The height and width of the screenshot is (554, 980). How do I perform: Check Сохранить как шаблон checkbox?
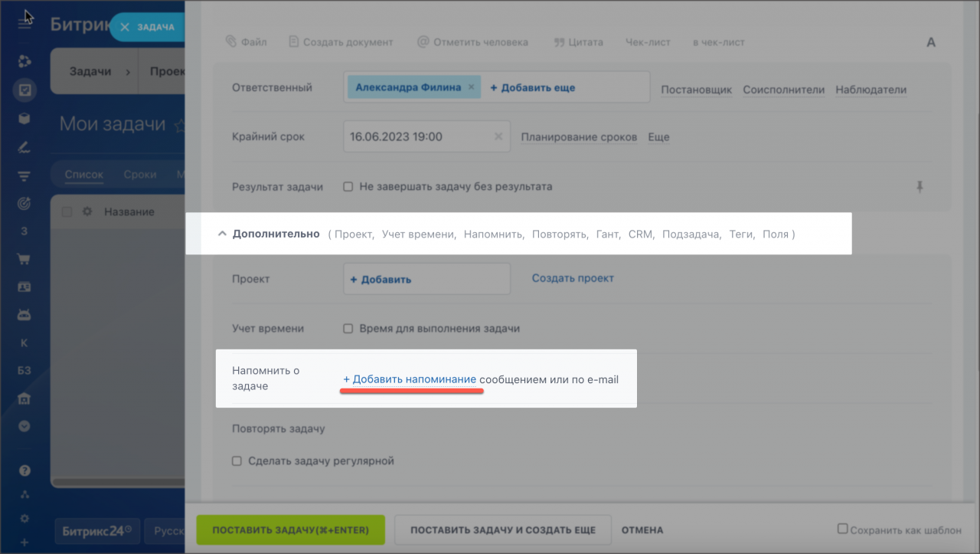pyautogui.click(x=843, y=529)
